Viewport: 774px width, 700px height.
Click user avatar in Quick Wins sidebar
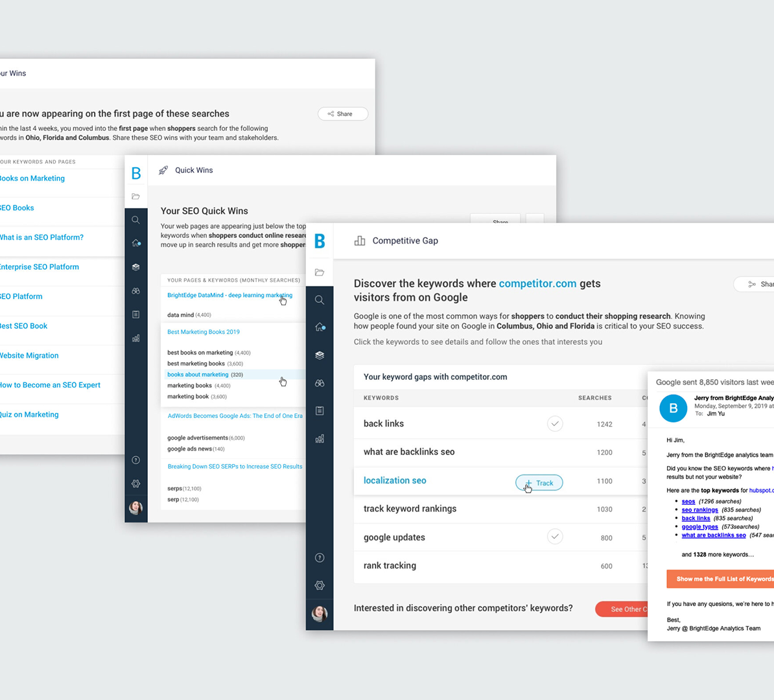[x=135, y=507]
